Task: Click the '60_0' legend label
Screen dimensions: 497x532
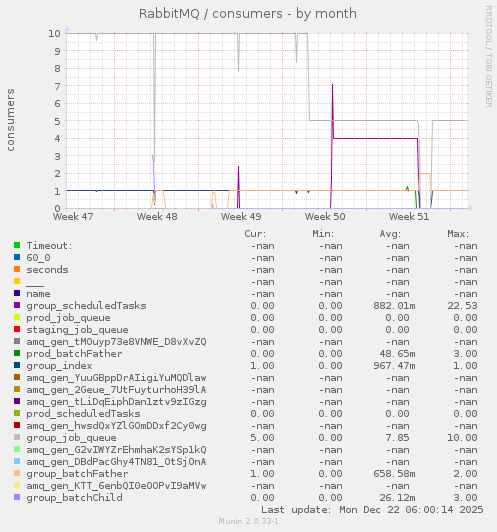Action: (x=38, y=258)
